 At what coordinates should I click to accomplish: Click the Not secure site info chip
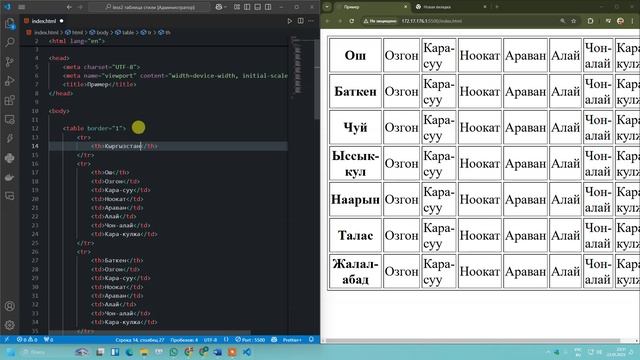380,21
